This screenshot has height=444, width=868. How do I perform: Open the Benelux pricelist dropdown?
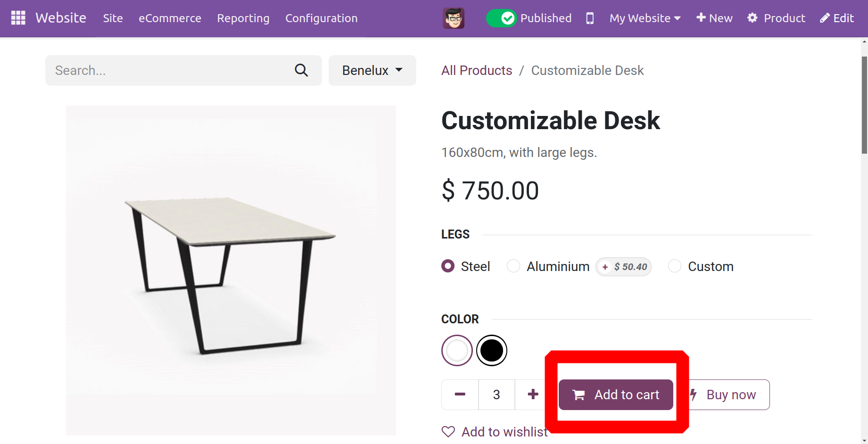coord(372,70)
